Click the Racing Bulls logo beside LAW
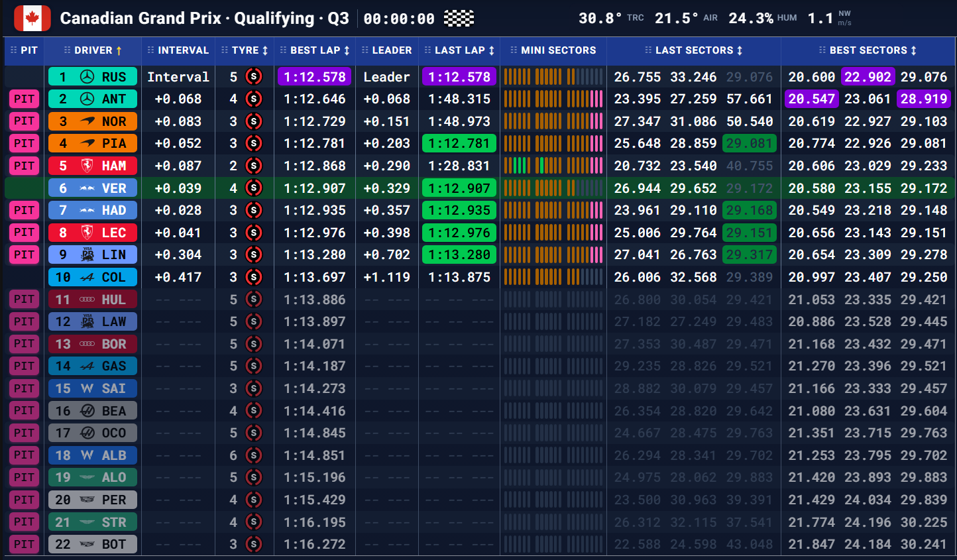The image size is (957, 560). [87, 322]
